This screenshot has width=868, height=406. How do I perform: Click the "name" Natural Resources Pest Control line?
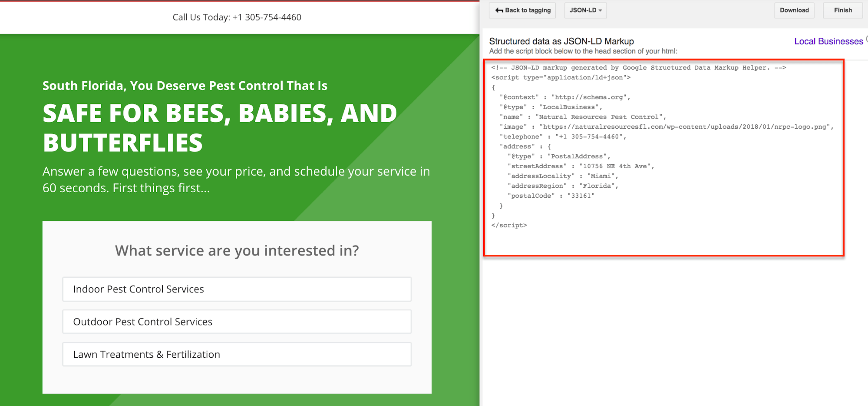click(x=582, y=117)
